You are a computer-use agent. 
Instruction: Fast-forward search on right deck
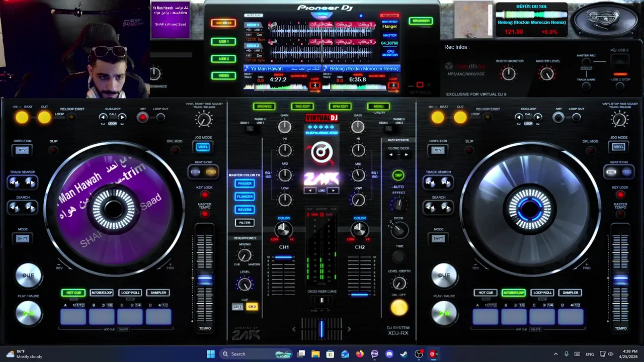coord(446,207)
